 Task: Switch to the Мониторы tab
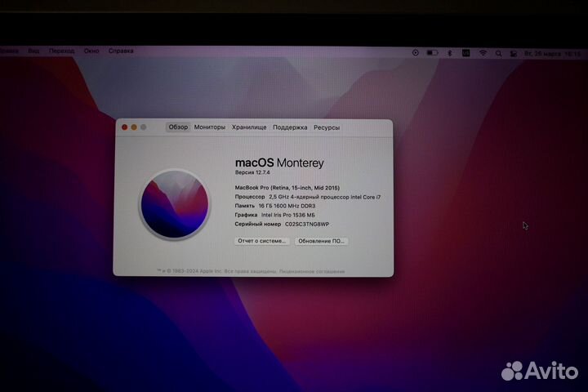210,127
